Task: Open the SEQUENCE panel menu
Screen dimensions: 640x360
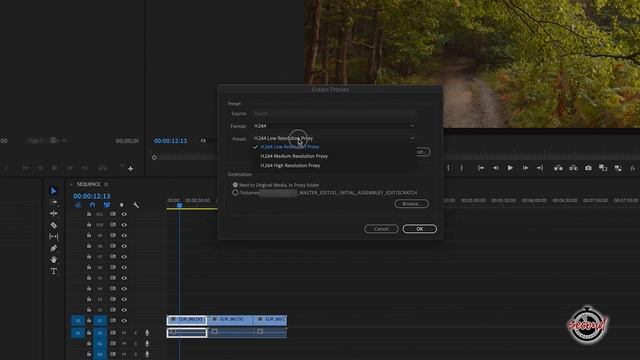Action: coord(106,184)
